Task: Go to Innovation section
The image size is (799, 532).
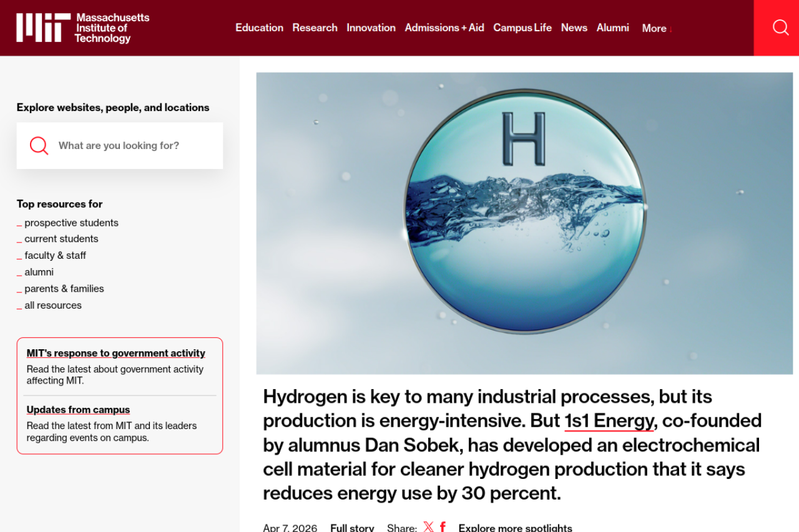Action: [x=371, y=27]
